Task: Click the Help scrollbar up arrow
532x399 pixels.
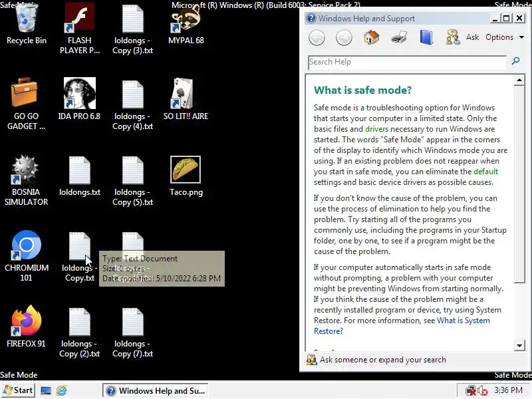Action: click(x=519, y=80)
